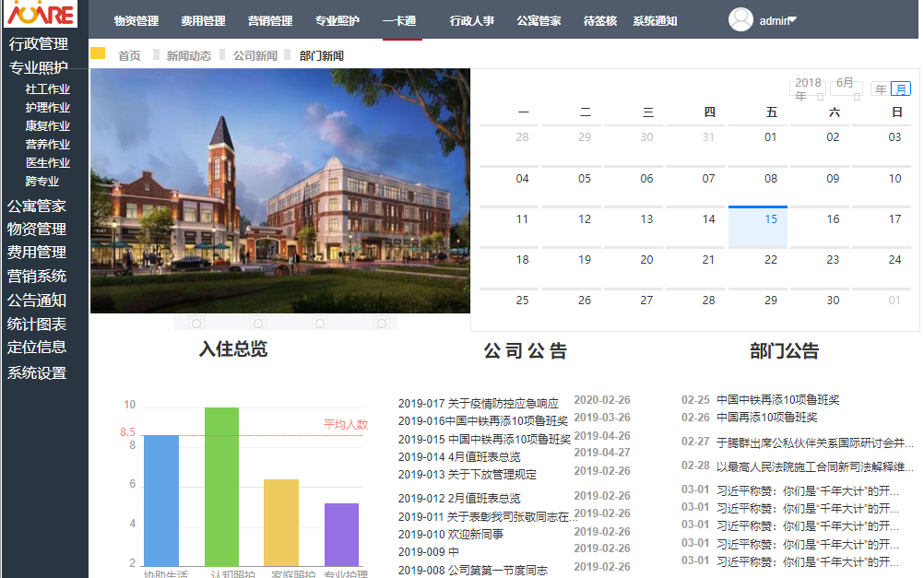Select fourth carousel indicator below the building image
Viewport: 924px width, 578px height.
(382, 323)
